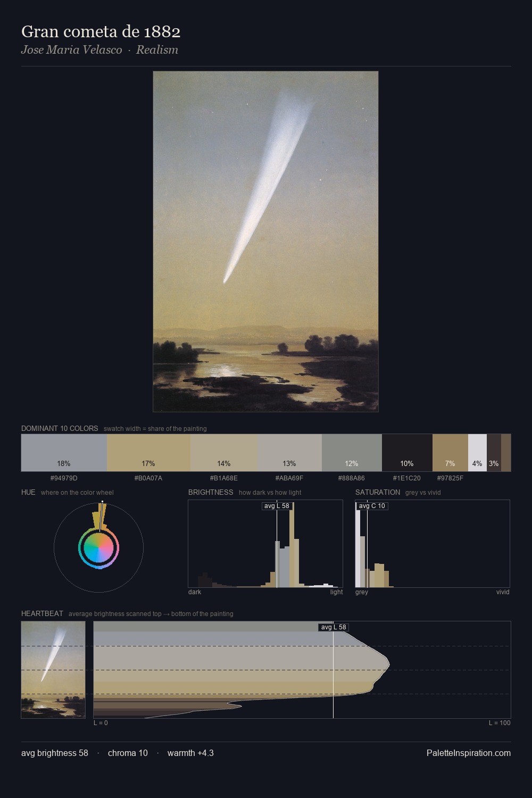532x798 pixels.
Task: Click the 'L = 100' axis label
Action: (x=500, y=723)
